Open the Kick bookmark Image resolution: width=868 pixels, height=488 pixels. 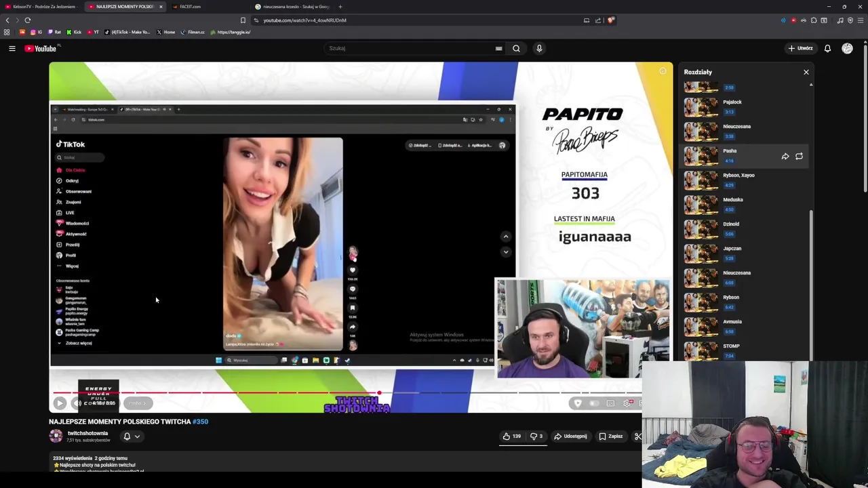[x=74, y=32]
